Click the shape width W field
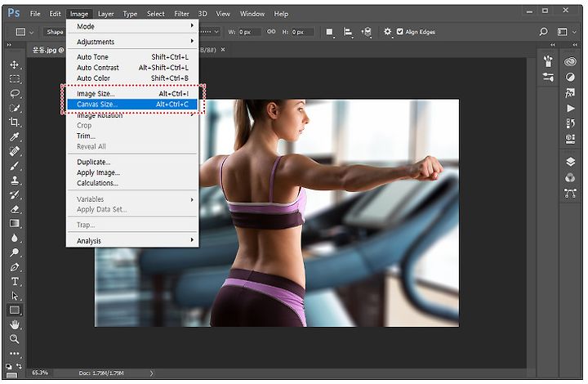 [249, 32]
